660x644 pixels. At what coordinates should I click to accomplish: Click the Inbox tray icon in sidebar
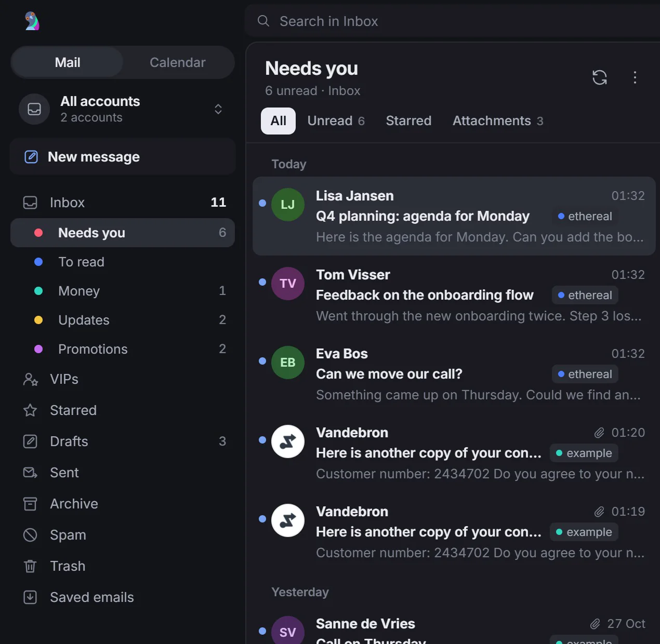click(x=30, y=203)
